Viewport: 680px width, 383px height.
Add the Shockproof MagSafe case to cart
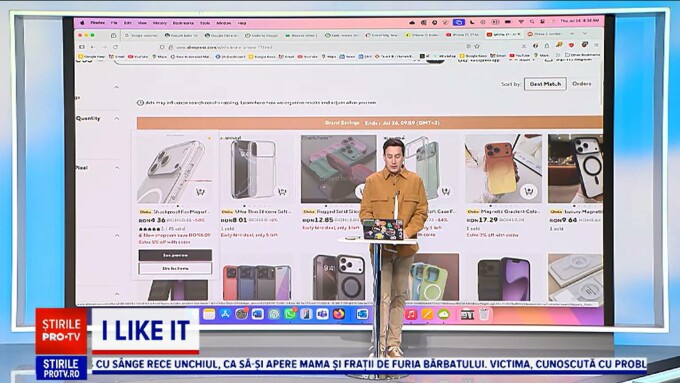(200, 192)
